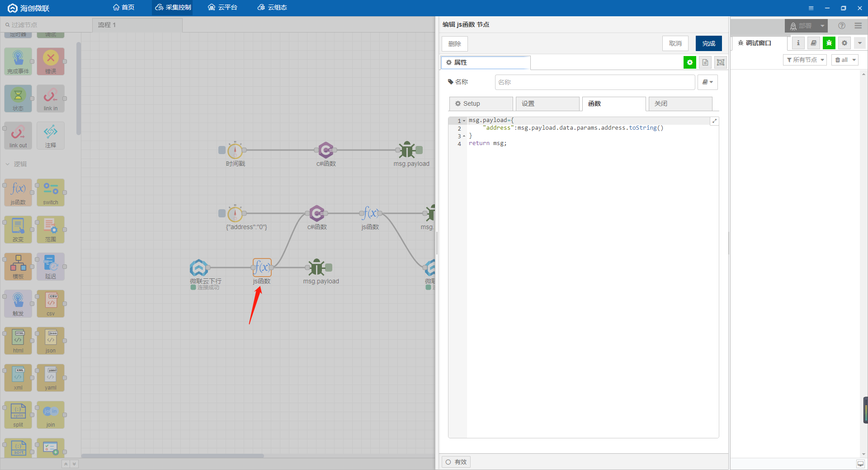The height and width of the screenshot is (470, 868).
Task: Toggle the green node properties gear button
Action: 690,62
